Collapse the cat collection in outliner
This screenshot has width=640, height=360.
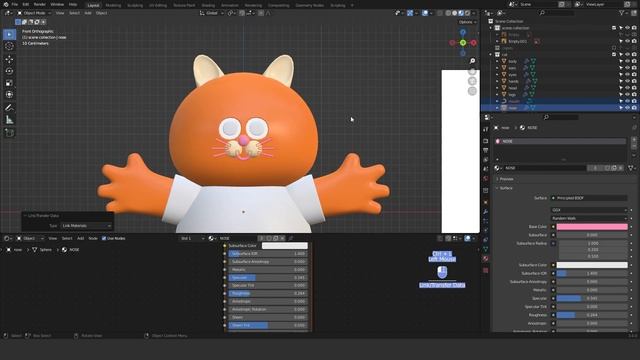point(491,54)
